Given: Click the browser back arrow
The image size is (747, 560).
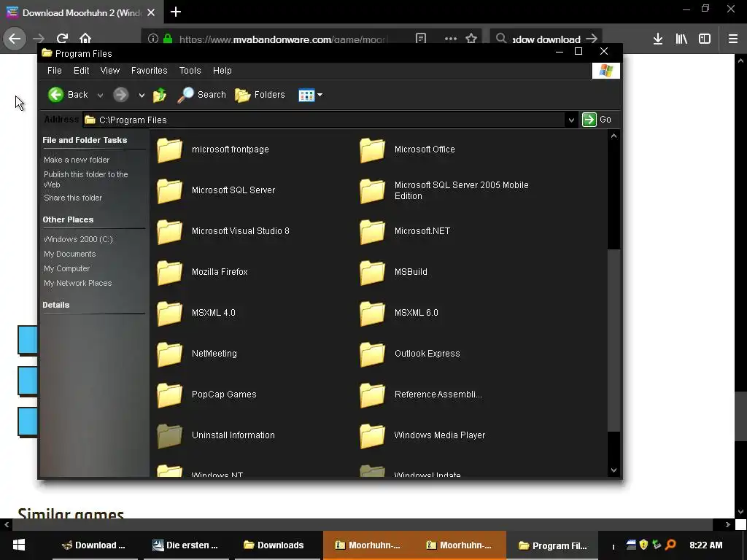Looking at the screenshot, I should [x=15, y=39].
